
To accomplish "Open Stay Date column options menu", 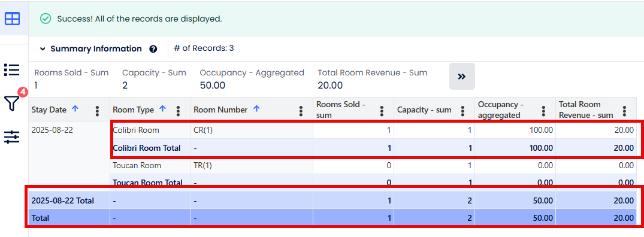I will (x=97, y=111).
